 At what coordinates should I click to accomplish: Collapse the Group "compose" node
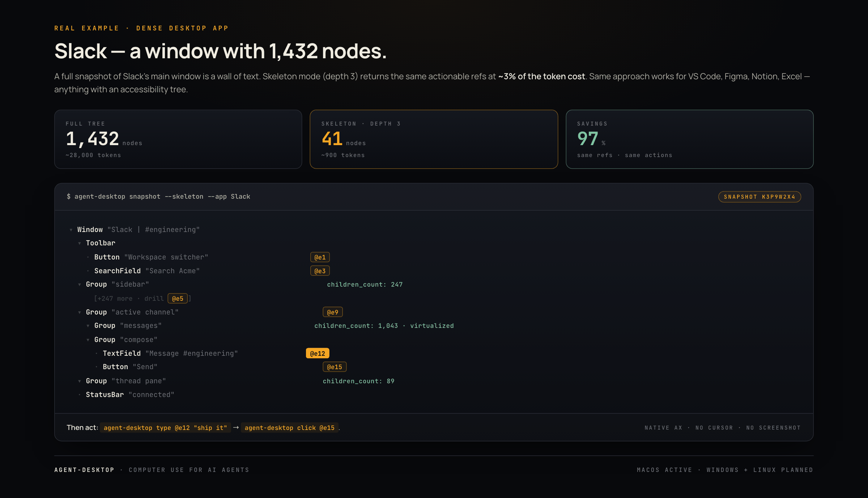point(88,340)
